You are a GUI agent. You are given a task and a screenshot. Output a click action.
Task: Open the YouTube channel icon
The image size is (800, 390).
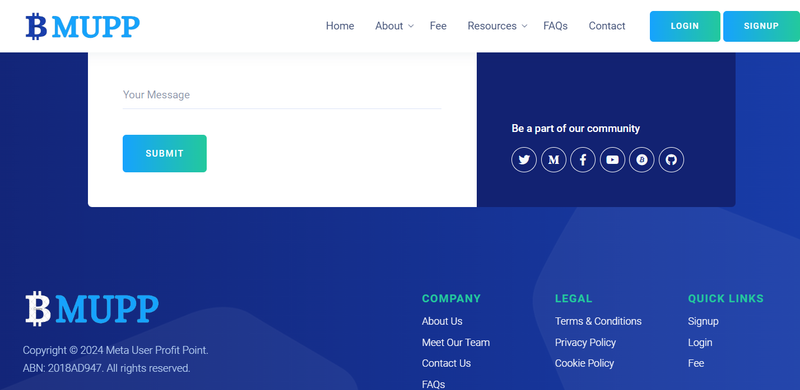tap(612, 160)
